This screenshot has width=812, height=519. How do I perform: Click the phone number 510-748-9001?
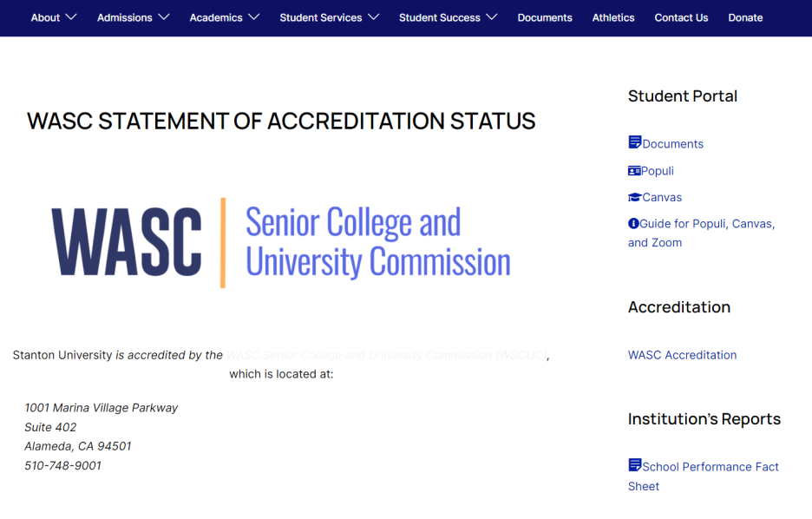[x=62, y=466]
